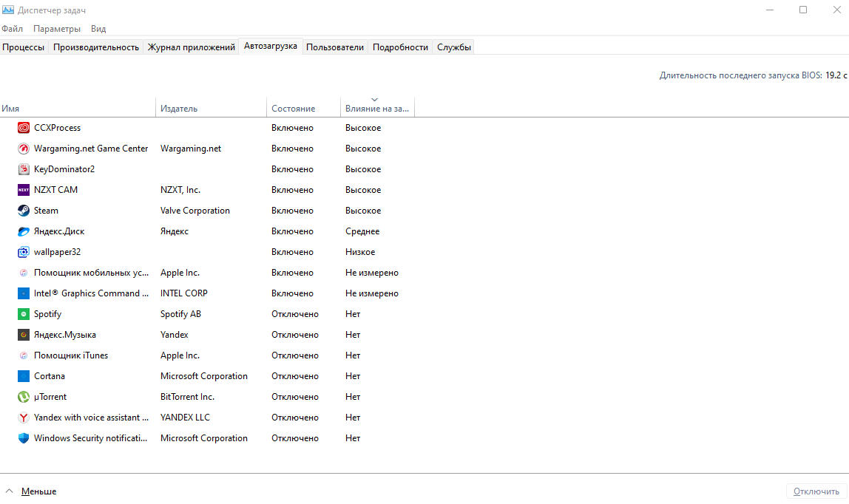Select the Windows Security shield icon
Viewport: 849px width, 504px height.
pyautogui.click(x=23, y=438)
